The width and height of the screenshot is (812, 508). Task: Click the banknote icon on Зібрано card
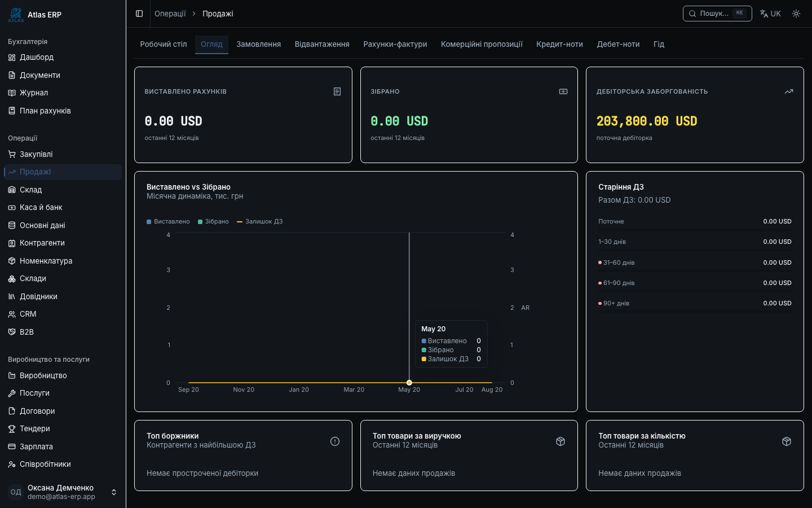pos(563,91)
